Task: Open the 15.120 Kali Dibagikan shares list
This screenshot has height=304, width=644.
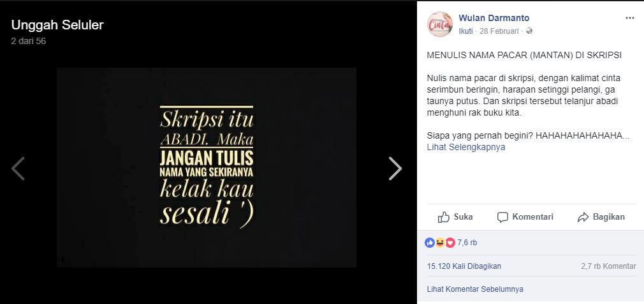Action: [x=464, y=266]
